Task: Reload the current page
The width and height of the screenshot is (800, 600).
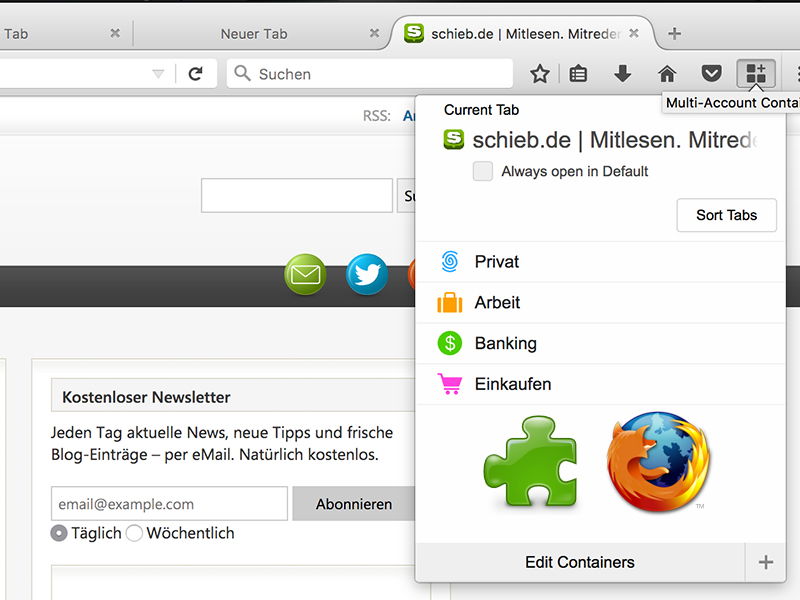Action: 195,74
